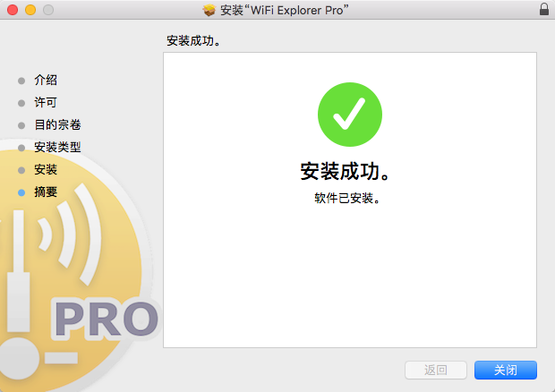Screen dimensions: 555x392
Task: Click the green success checkmark icon
Action: click(350, 115)
